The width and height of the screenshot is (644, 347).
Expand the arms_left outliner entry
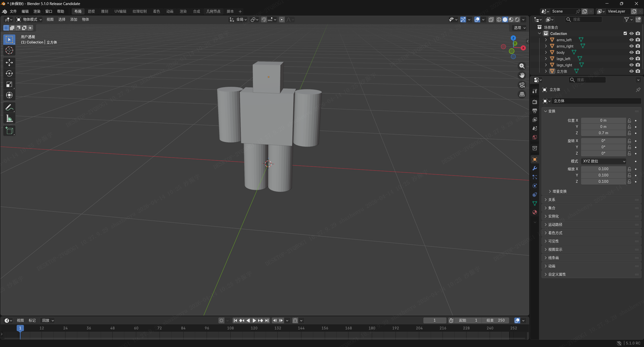[x=546, y=40]
